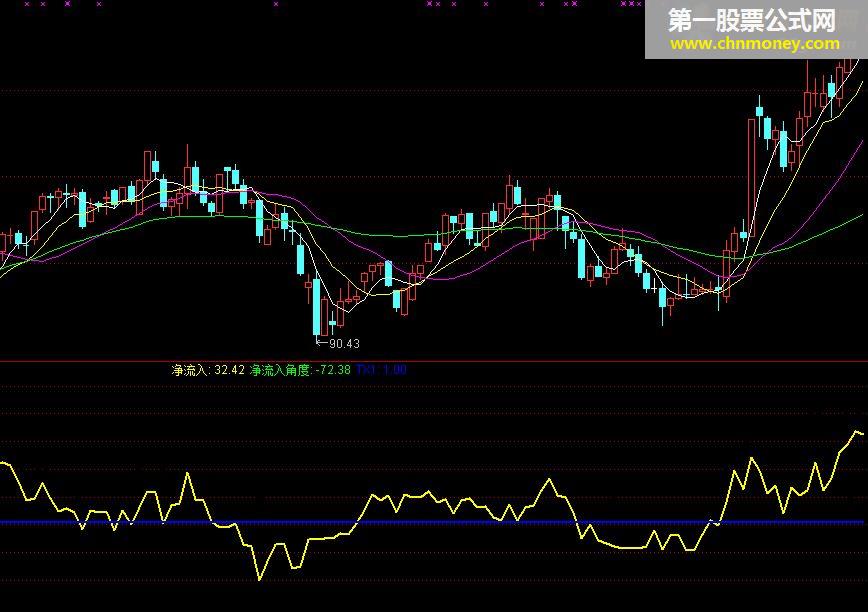This screenshot has width=868, height=612.
Task: Click the lone magenta x marker at top center
Action: coord(276,4)
